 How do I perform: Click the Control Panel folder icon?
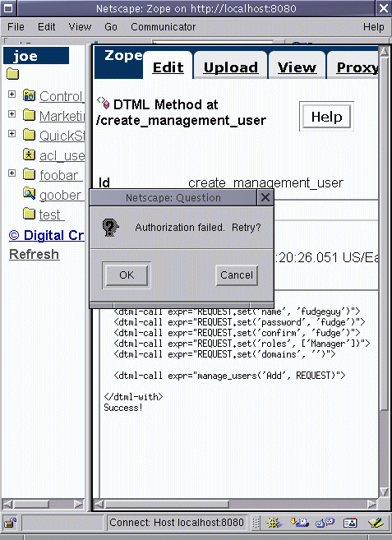tap(29, 95)
